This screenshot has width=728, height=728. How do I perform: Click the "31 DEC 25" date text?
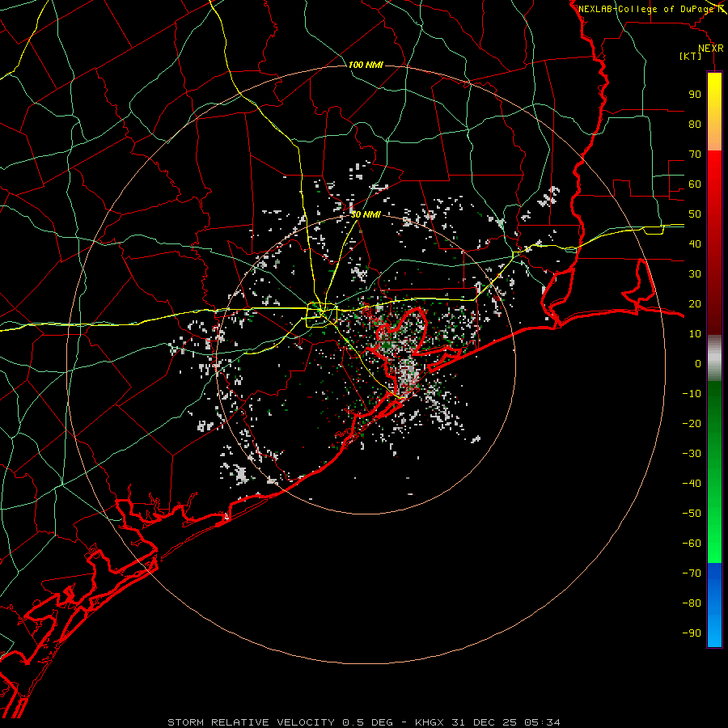[x=485, y=722]
